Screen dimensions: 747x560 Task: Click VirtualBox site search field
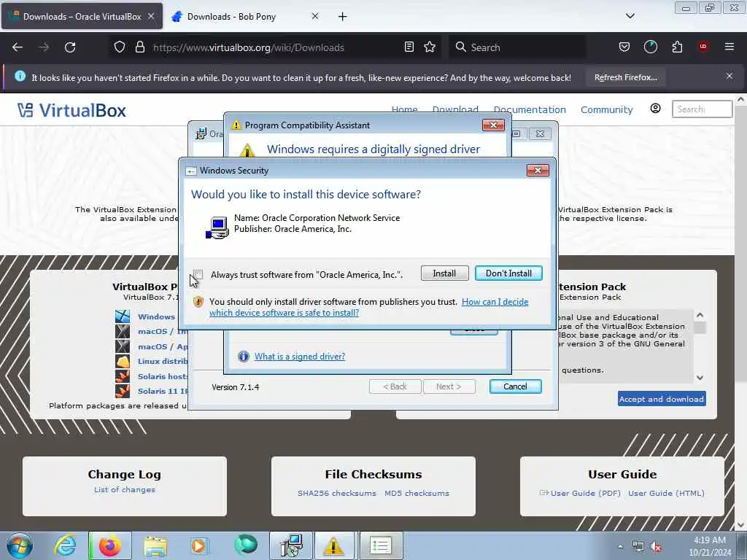click(702, 109)
